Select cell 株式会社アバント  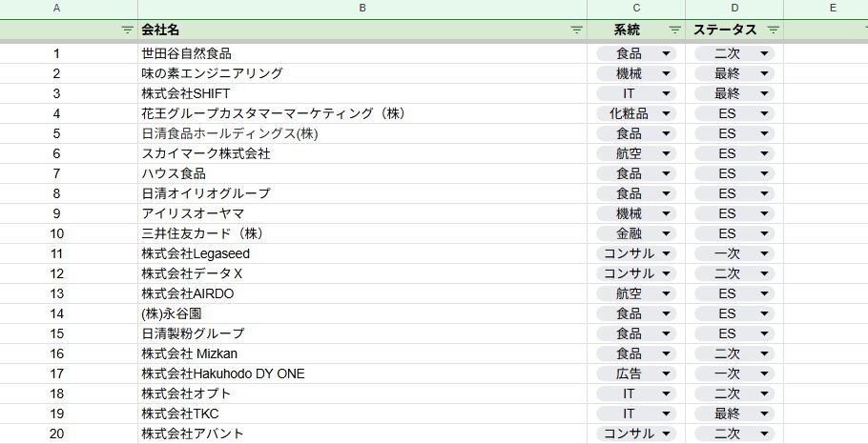pyautogui.click(x=362, y=434)
